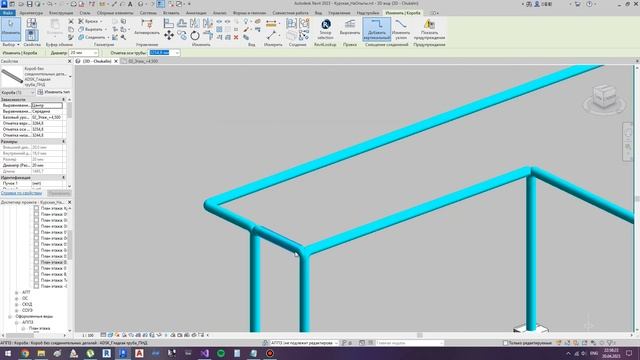Click the Вырезать (Cut geometry) button
The width and height of the screenshot is (640, 360).
[93, 29]
